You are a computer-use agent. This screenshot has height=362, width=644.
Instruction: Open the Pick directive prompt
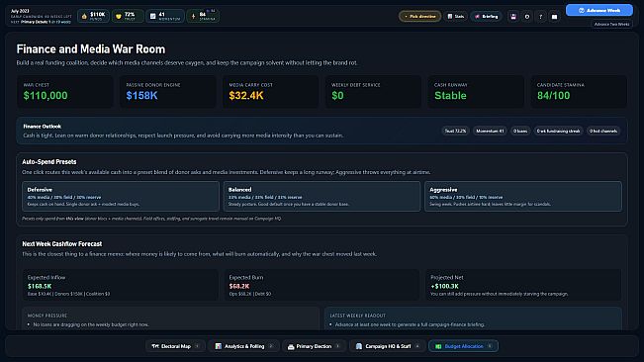(x=419, y=17)
